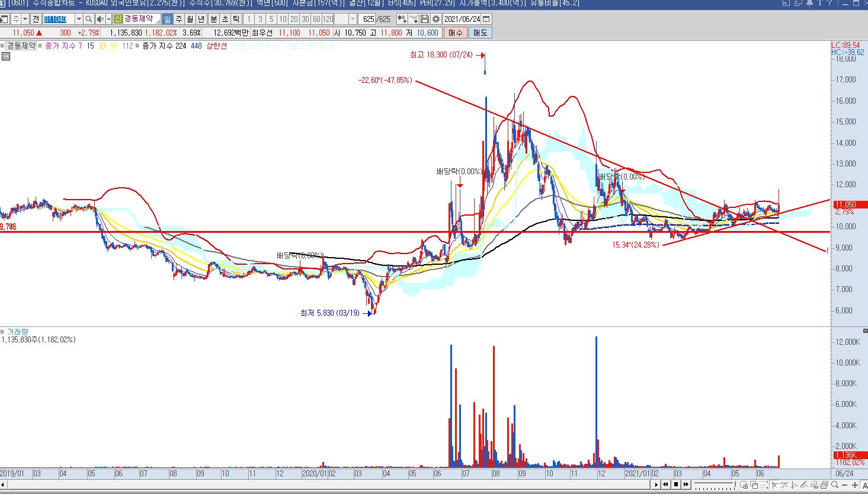Click the duplicate window icon in title bar

[798, 3]
